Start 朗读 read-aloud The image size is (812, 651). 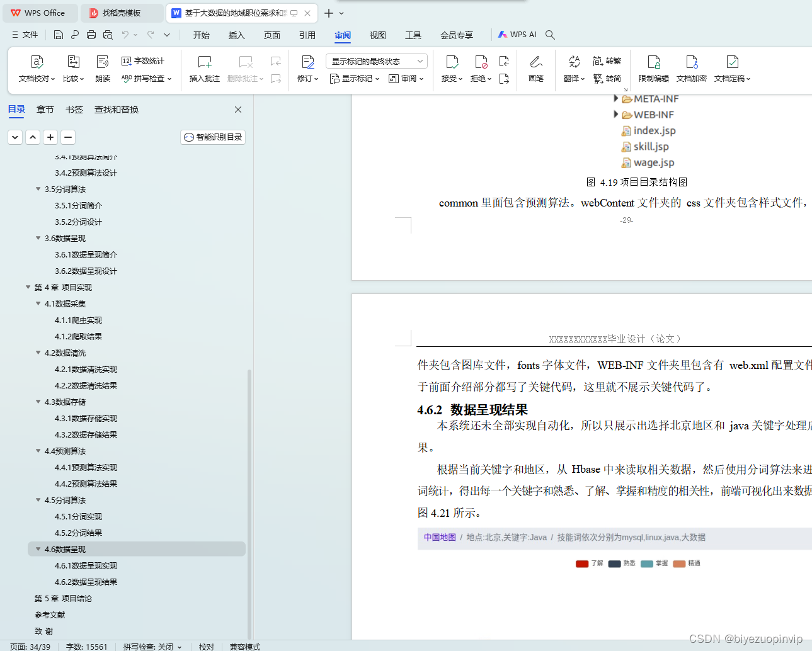[102, 69]
